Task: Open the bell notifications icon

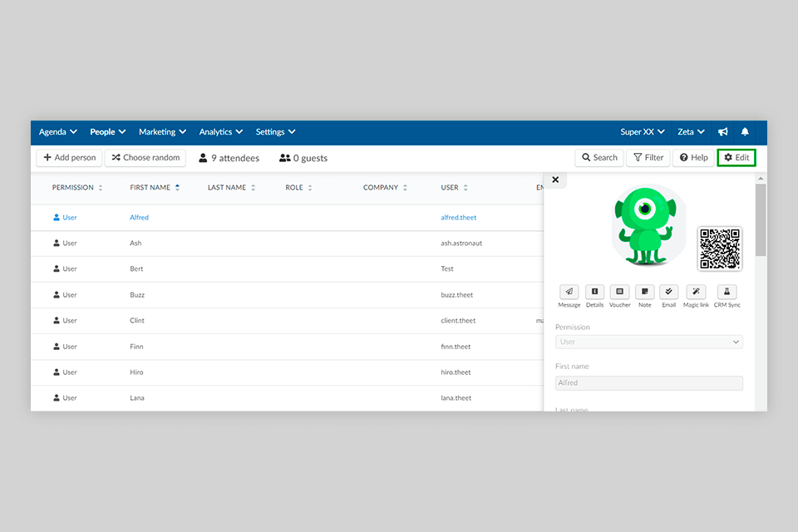Action: pos(745,132)
